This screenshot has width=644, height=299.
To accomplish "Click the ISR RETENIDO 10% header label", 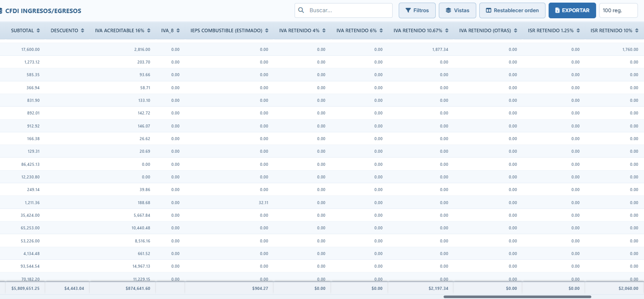I will tap(611, 30).
